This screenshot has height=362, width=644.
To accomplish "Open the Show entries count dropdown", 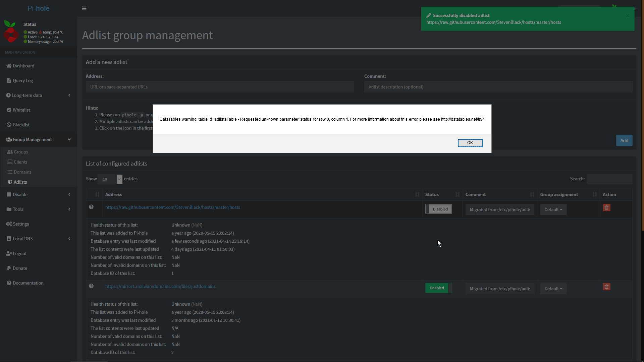I will coord(110,179).
